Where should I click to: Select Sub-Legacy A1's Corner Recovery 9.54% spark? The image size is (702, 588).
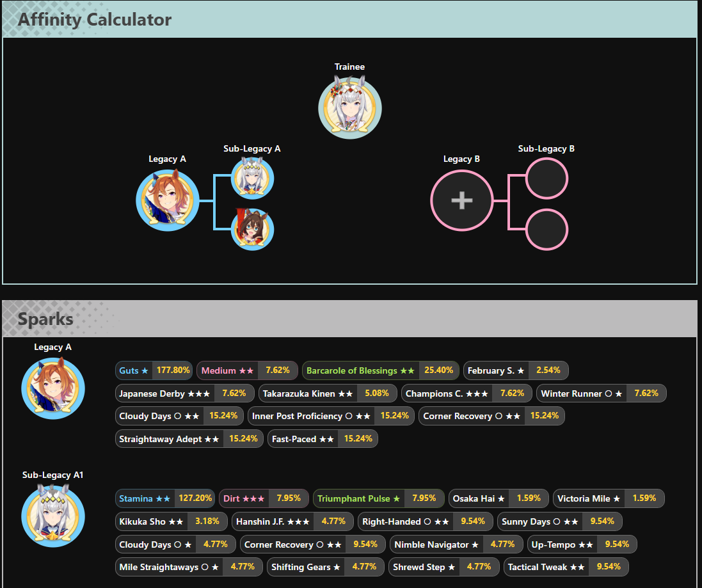point(313,544)
